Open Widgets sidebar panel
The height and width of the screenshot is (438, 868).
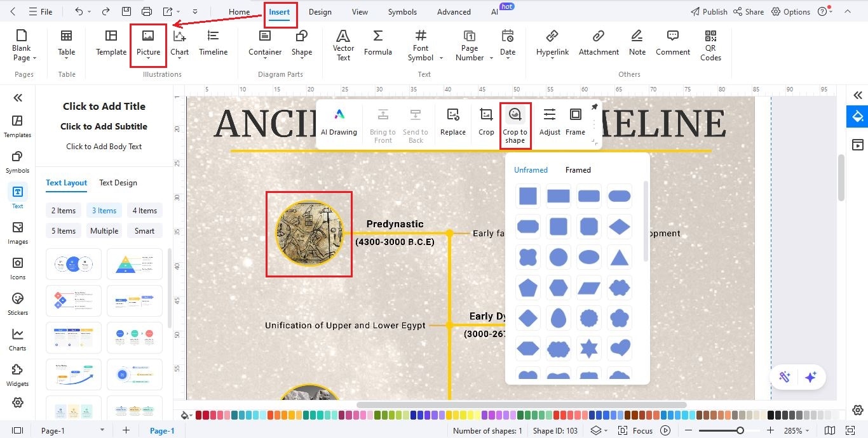(17, 375)
